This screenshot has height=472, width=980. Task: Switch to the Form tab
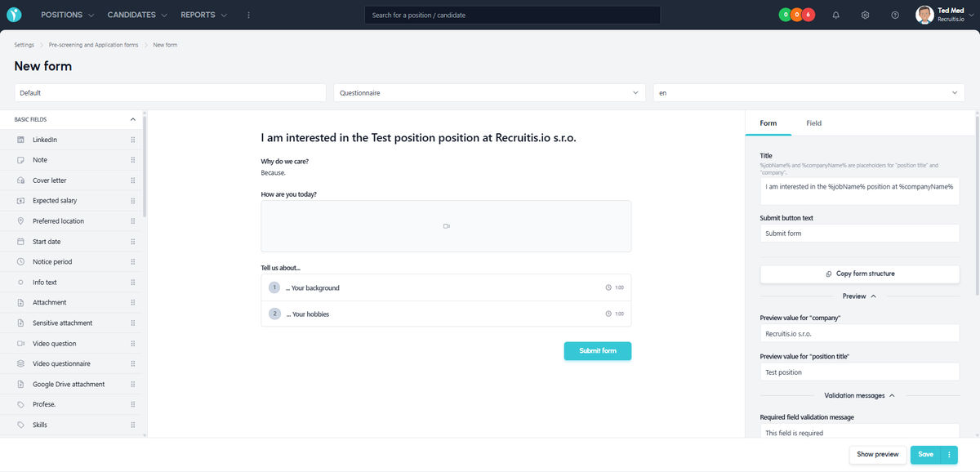(768, 123)
